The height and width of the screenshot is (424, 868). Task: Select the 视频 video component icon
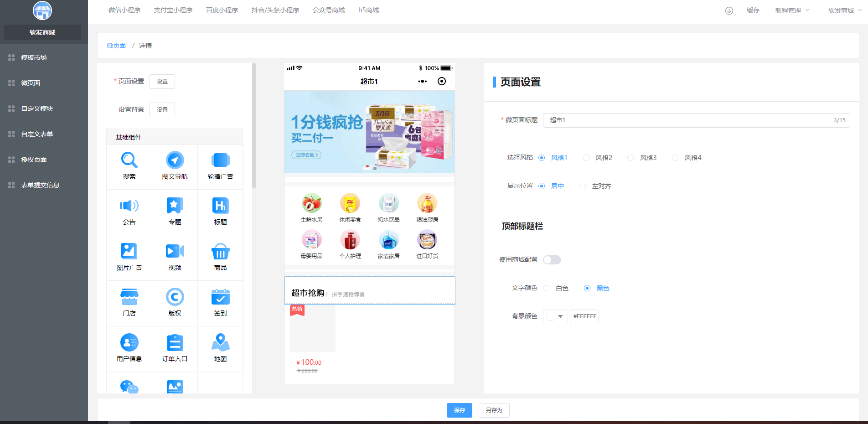tap(175, 252)
